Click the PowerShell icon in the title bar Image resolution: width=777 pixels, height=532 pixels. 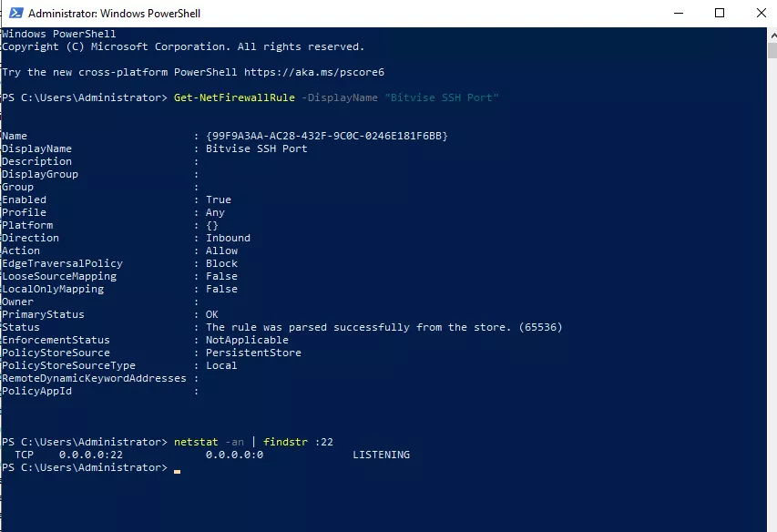(x=14, y=14)
